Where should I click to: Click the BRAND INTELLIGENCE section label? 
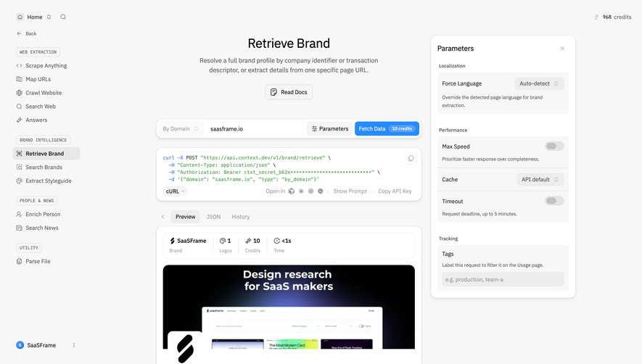(43, 140)
